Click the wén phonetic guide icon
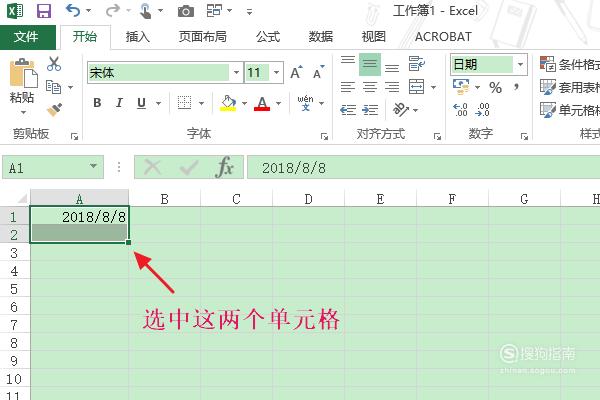600x400 pixels. click(x=305, y=103)
